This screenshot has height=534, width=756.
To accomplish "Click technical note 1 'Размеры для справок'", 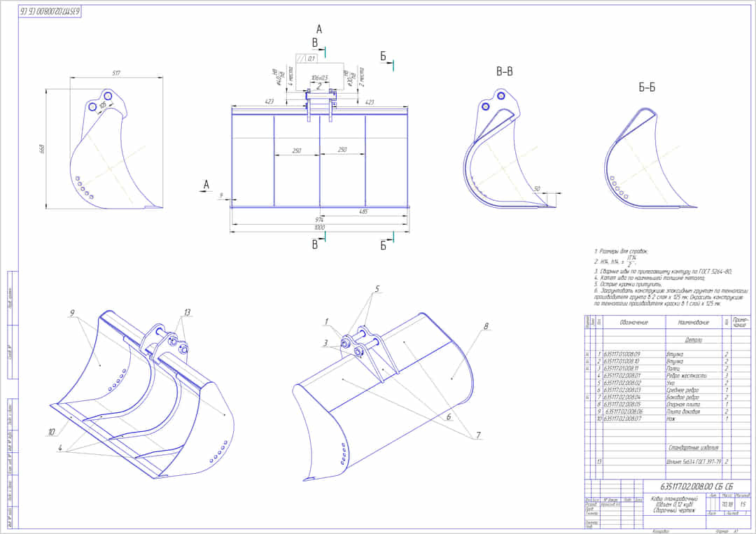I will tap(621, 251).
